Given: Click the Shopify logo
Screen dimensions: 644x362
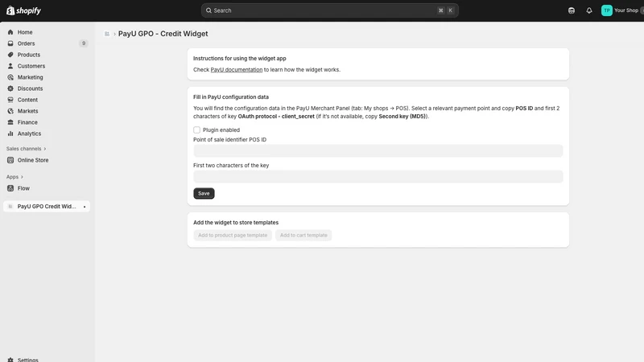Looking at the screenshot, I should 23,10.
